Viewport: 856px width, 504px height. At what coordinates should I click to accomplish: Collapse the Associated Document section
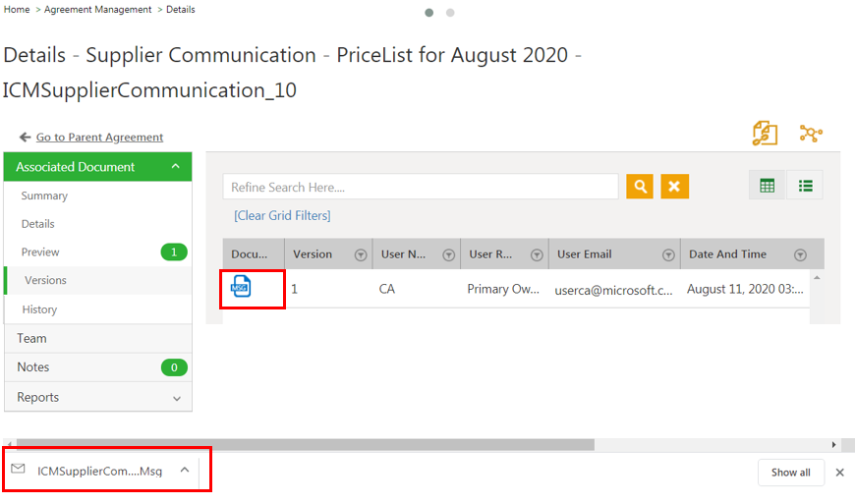(x=175, y=167)
